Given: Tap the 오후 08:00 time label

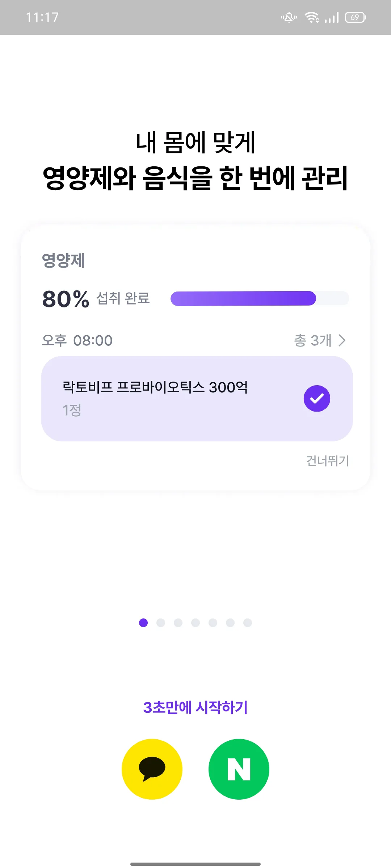Looking at the screenshot, I should (77, 340).
